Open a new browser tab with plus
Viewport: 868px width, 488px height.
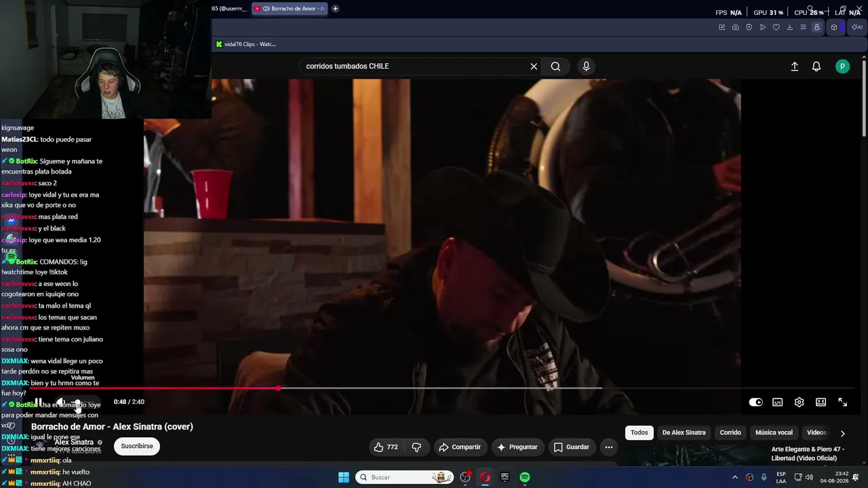point(335,9)
